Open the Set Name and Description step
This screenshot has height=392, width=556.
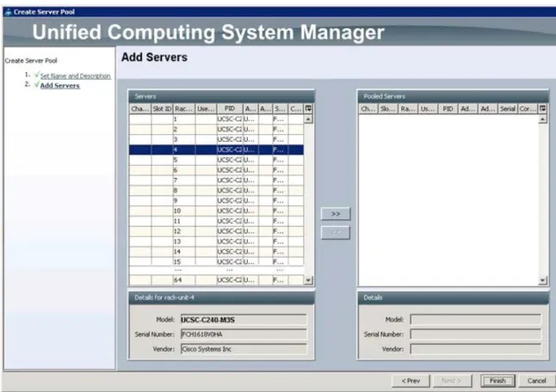pyautogui.click(x=75, y=76)
